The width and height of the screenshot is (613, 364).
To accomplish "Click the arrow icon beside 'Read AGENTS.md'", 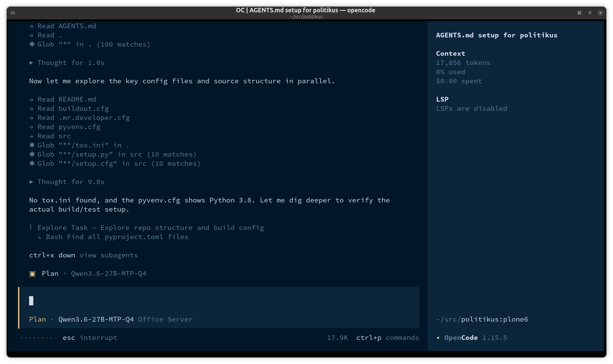I will click(31, 26).
